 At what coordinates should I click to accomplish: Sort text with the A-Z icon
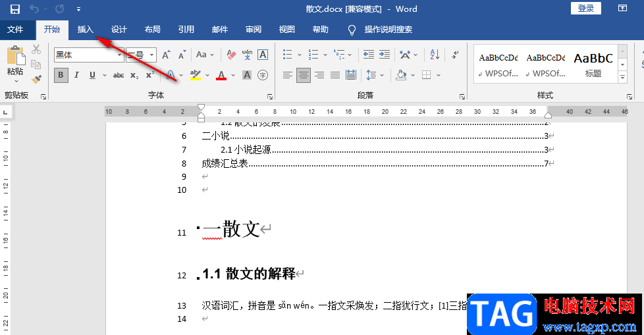click(435, 55)
